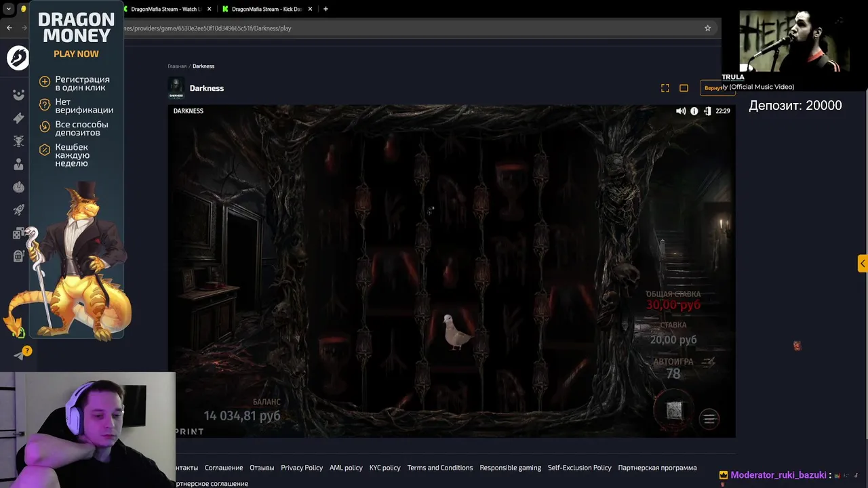Open the ticket icon in sidebar
The image size is (868, 488).
click(18, 118)
